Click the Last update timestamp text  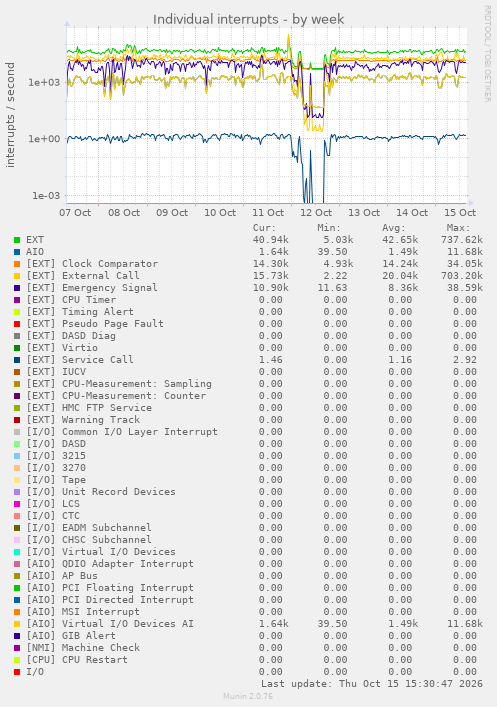[x=372, y=684]
